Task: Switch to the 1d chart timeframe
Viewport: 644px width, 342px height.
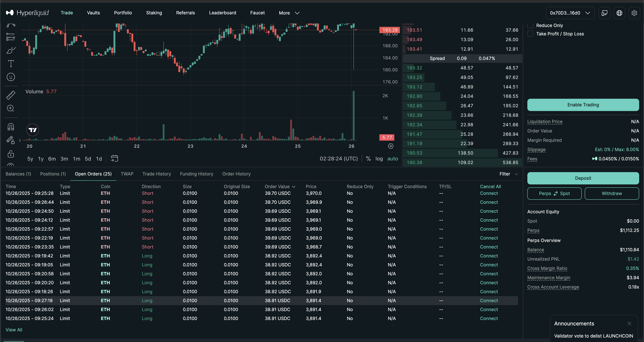Action: [99, 159]
